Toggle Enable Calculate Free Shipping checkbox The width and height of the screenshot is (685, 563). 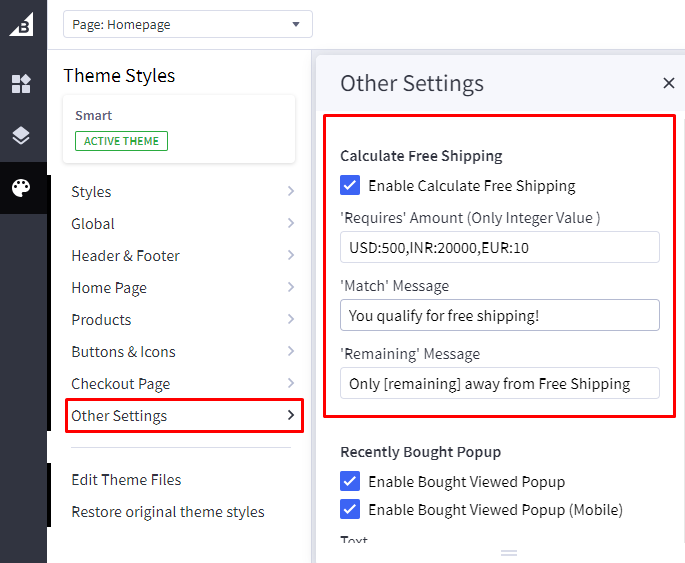(350, 185)
